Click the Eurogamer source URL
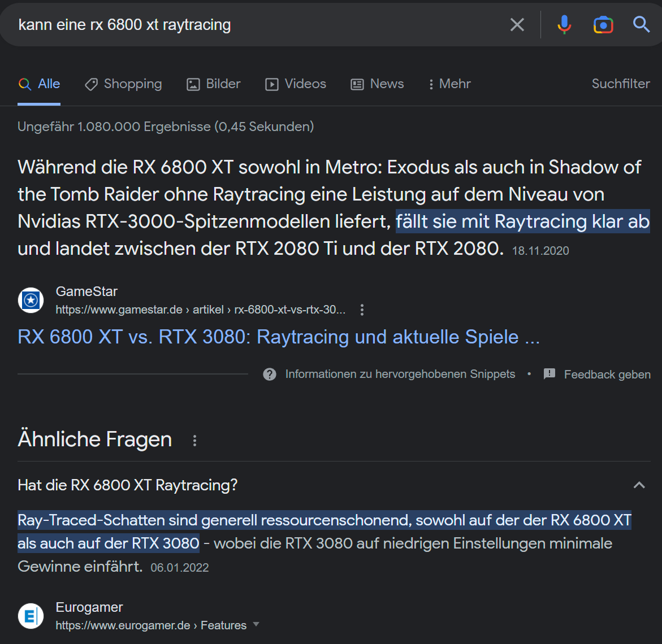The width and height of the screenshot is (662, 644). pyautogui.click(x=151, y=625)
